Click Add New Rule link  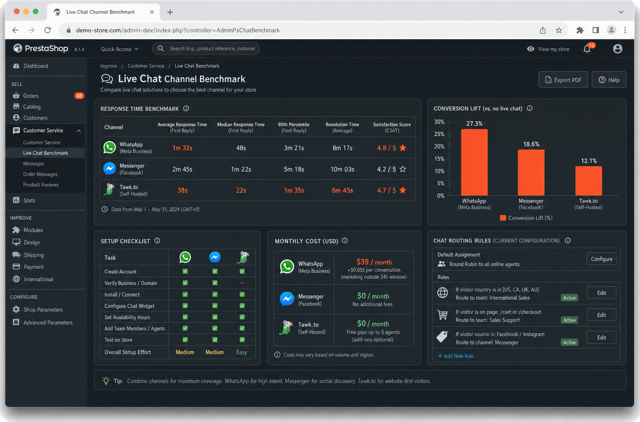click(x=456, y=356)
